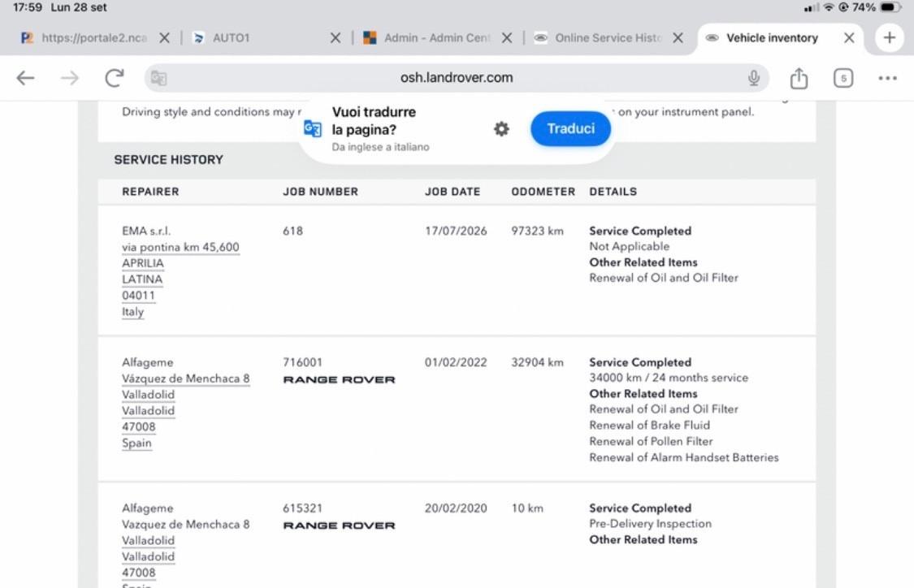914x588 pixels.
Task: Click the APRILIA link under EMA s.r.l.
Action: tap(143, 263)
